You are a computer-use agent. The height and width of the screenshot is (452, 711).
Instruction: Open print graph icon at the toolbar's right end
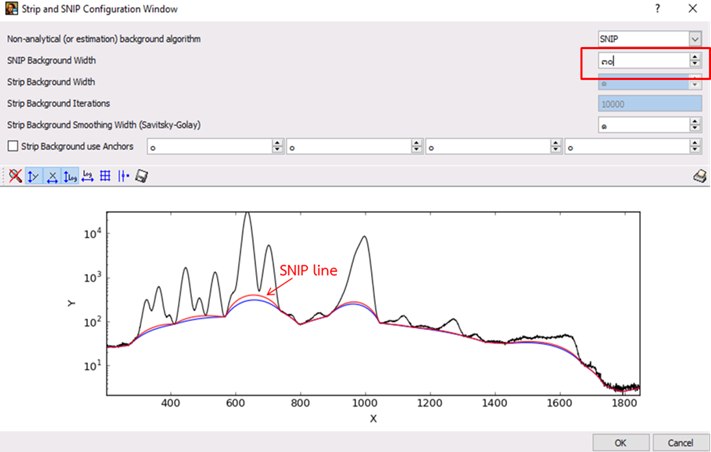[x=700, y=176]
